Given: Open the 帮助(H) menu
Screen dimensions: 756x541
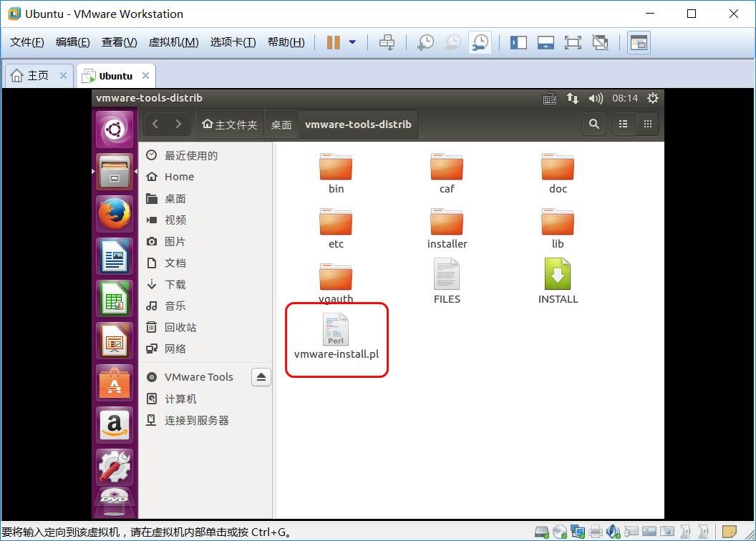Looking at the screenshot, I should (x=286, y=42).
